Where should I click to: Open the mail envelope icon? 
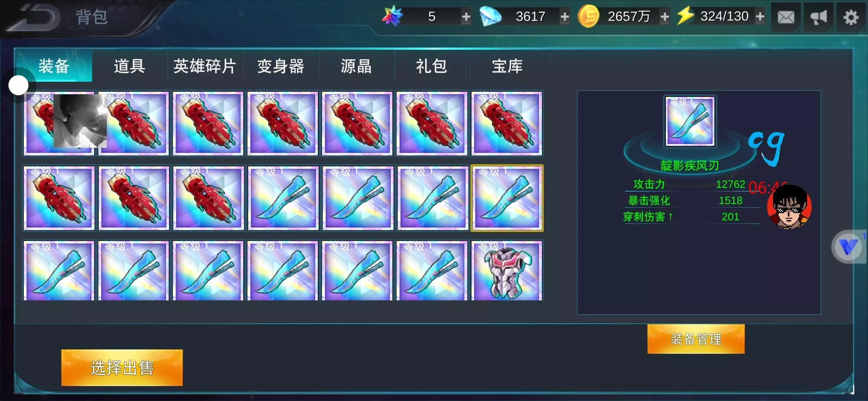(786, 17)
